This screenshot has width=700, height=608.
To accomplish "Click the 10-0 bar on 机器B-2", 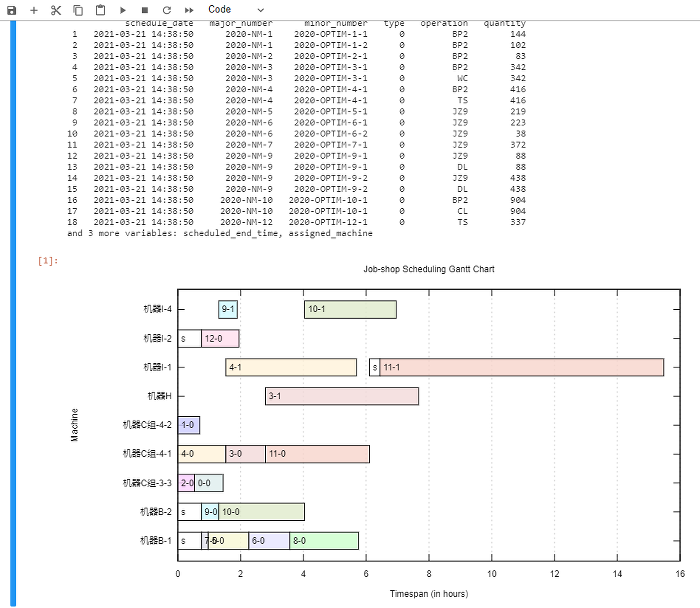I will 262,512.
